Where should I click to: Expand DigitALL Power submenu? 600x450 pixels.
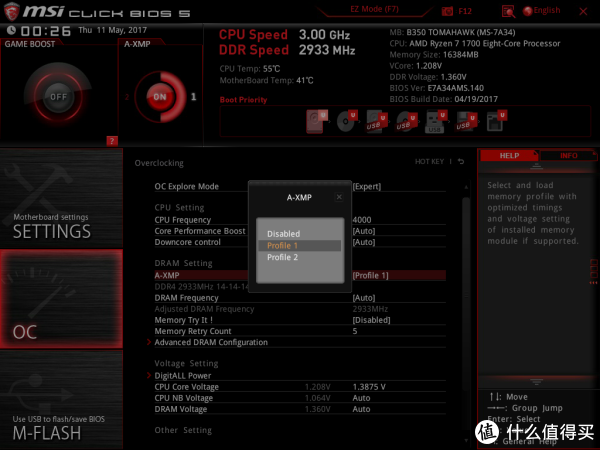[x=183, y=376]
